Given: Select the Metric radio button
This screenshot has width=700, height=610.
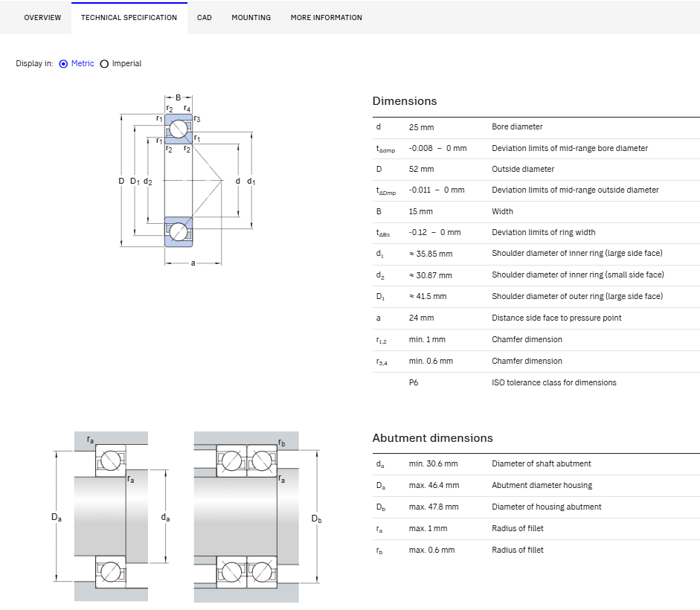Looking at the screenshot, I should (x=63, y=64).
